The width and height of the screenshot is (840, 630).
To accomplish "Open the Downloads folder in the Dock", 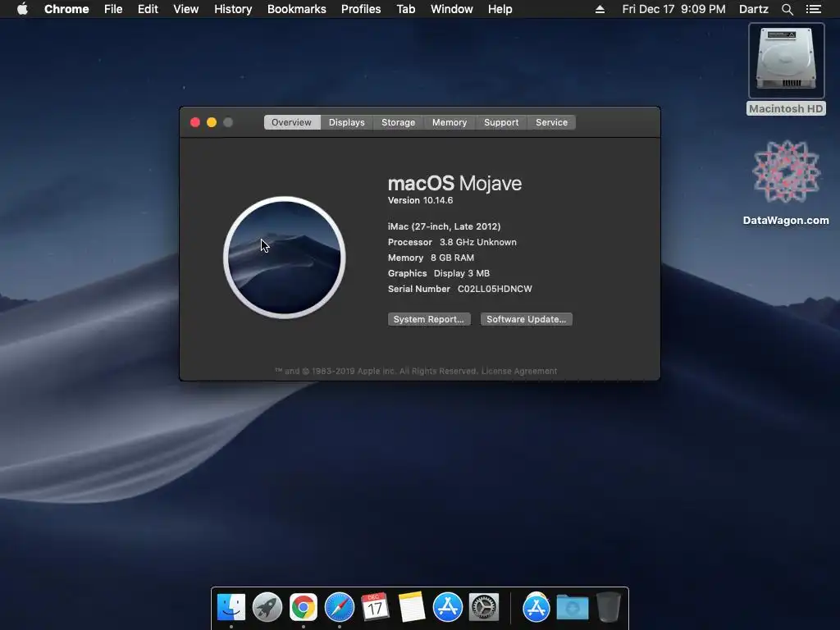I will tap(572, 607).
